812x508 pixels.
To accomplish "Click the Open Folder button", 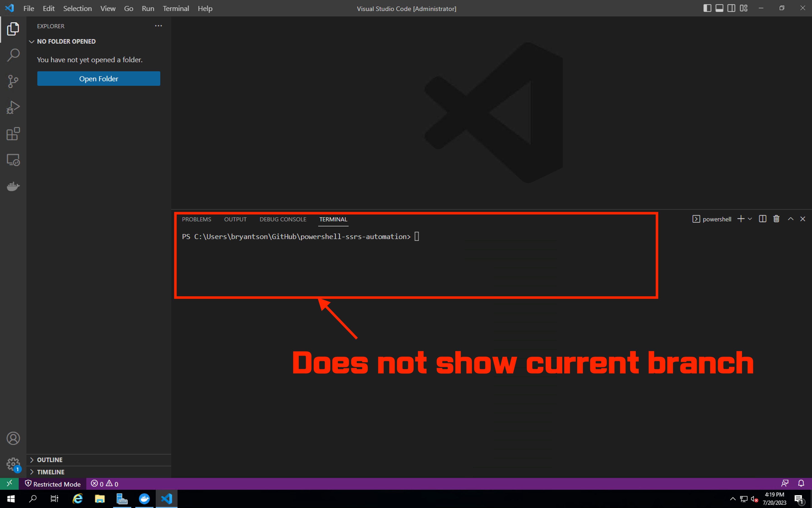I will (98, 79).
